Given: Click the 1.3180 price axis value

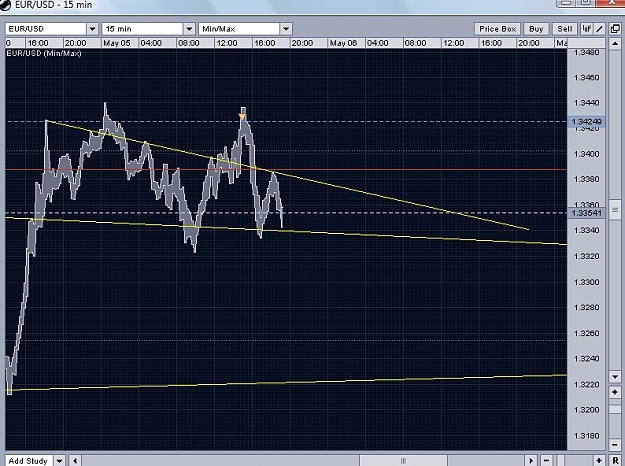Looking at the screenshot, I should [x=586, y=436].
